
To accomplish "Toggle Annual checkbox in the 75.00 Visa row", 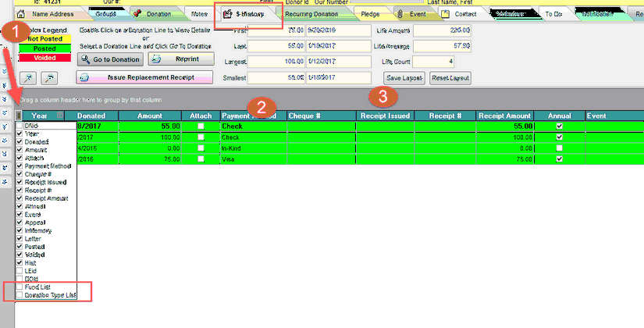I will [560, 159].
